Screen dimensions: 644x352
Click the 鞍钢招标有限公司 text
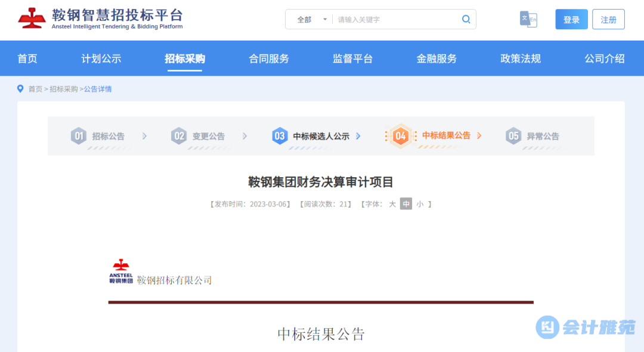(174, 280)
